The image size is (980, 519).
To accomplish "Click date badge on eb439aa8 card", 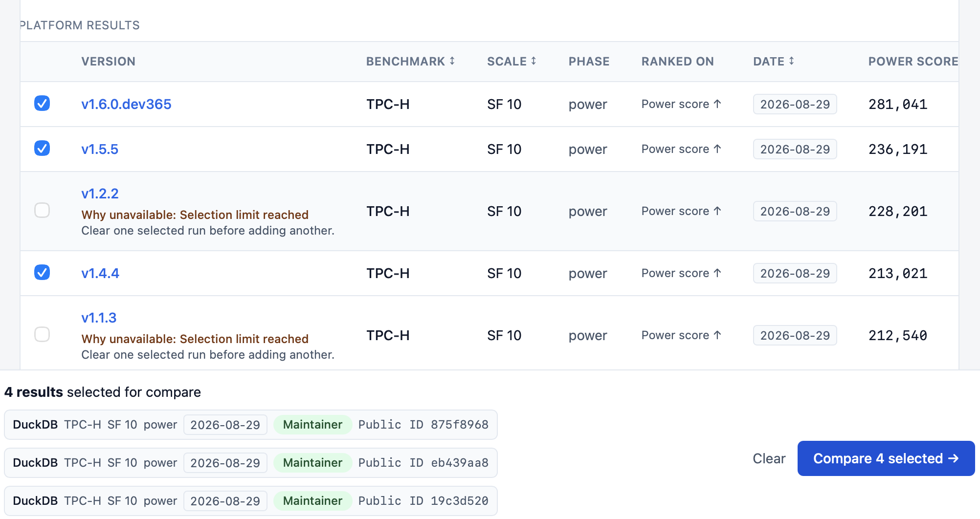I will point(225,463).
